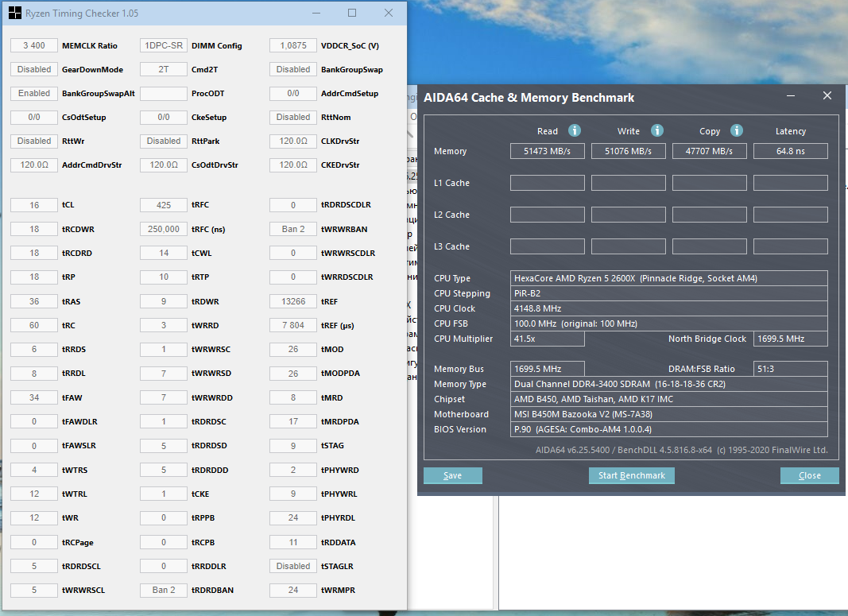848x616 pixels.
Task: Select the tREF (µs) value field
Action: 293,325
